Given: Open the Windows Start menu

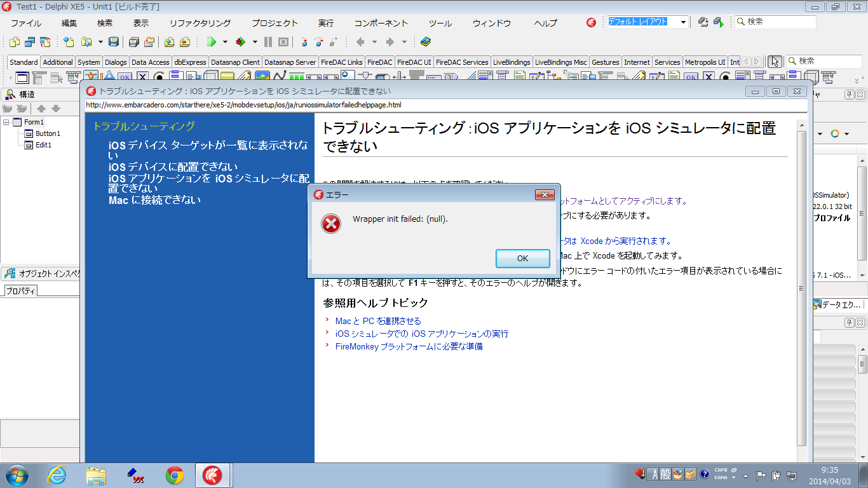Looking at the screenshot, I should click(16, 475).
